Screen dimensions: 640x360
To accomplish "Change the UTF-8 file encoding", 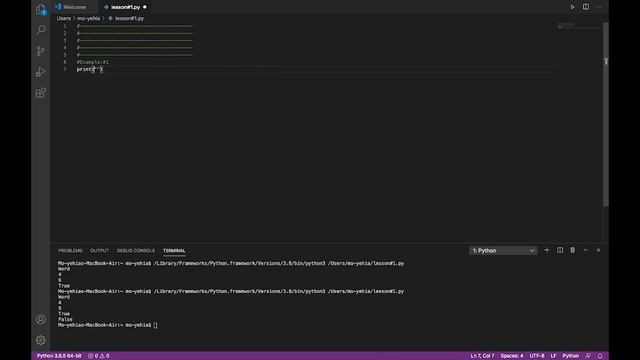I will point(537,356).
